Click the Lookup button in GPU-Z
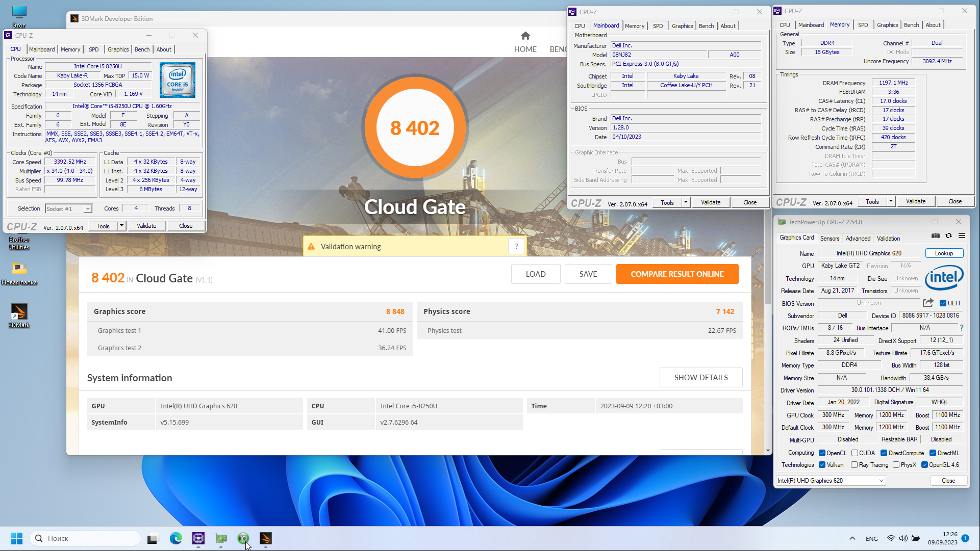This screenshot has height=551, width=980. (x=944, y=253)
